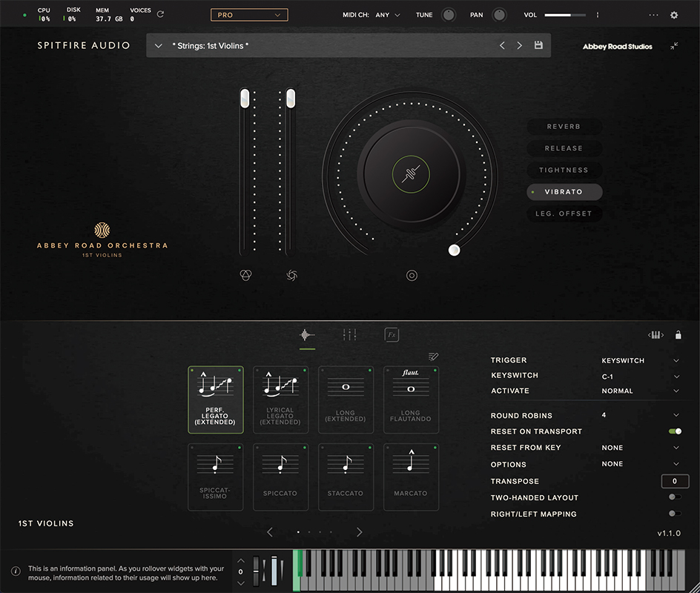This screenshot has height=593, width=700.
Task: Click the edit articulations pencil icon
Action: (433, 357)
